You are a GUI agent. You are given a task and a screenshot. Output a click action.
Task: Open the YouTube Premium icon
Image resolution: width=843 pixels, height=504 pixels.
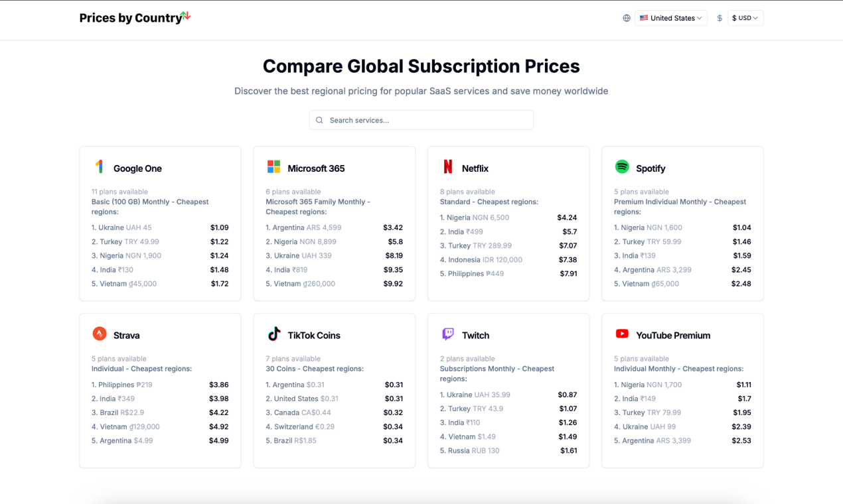pos(623,335)
